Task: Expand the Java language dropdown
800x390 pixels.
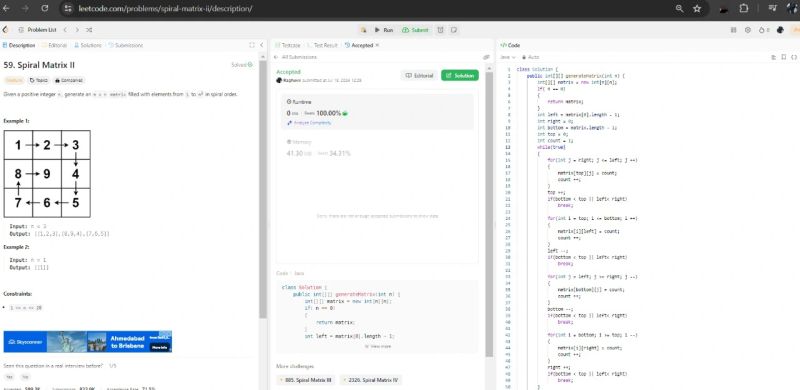Action: [508, 57]
